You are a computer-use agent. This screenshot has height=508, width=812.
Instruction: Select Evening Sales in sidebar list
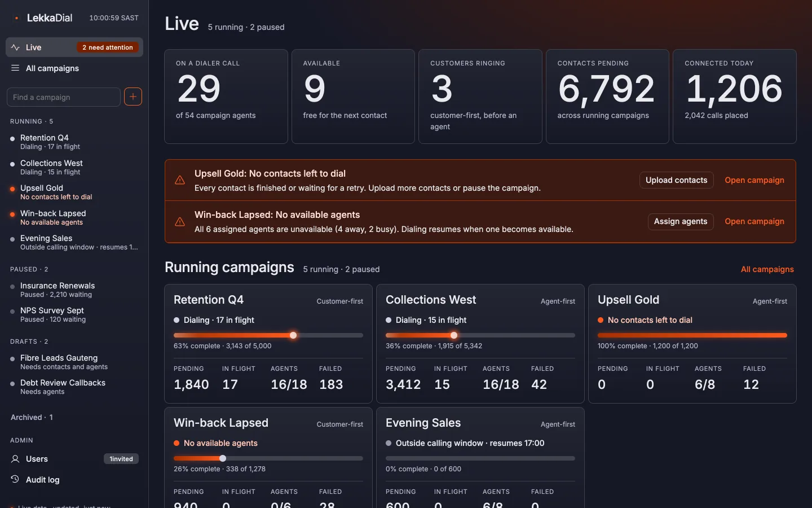click(x=74, y=242)
